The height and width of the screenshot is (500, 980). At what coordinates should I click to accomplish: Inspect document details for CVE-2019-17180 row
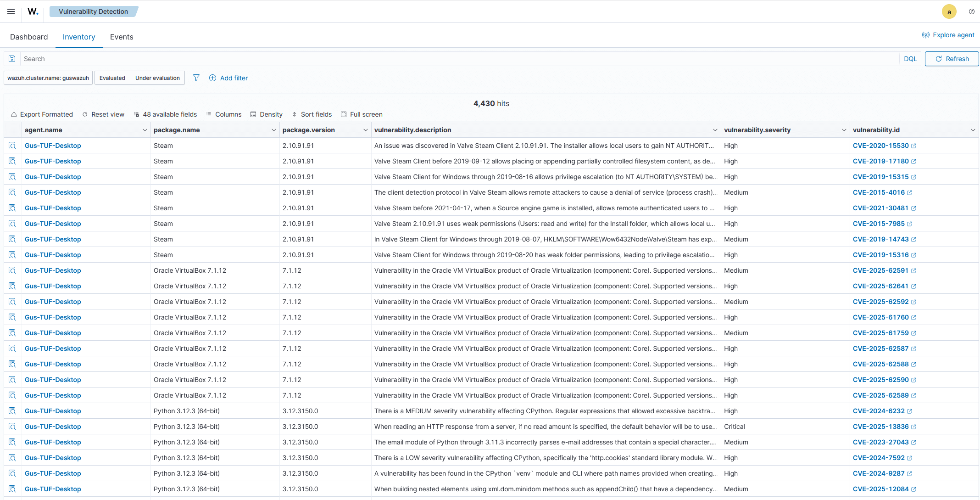coord(12,161)
